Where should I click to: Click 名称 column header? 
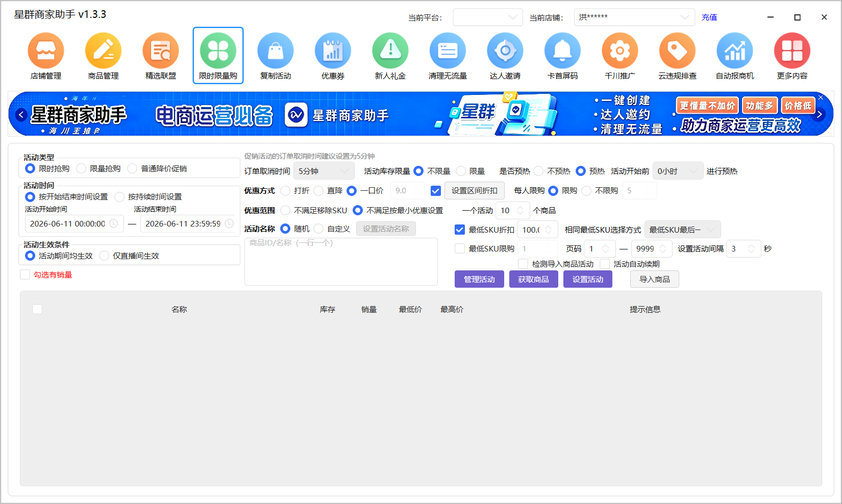pos(179,309)
